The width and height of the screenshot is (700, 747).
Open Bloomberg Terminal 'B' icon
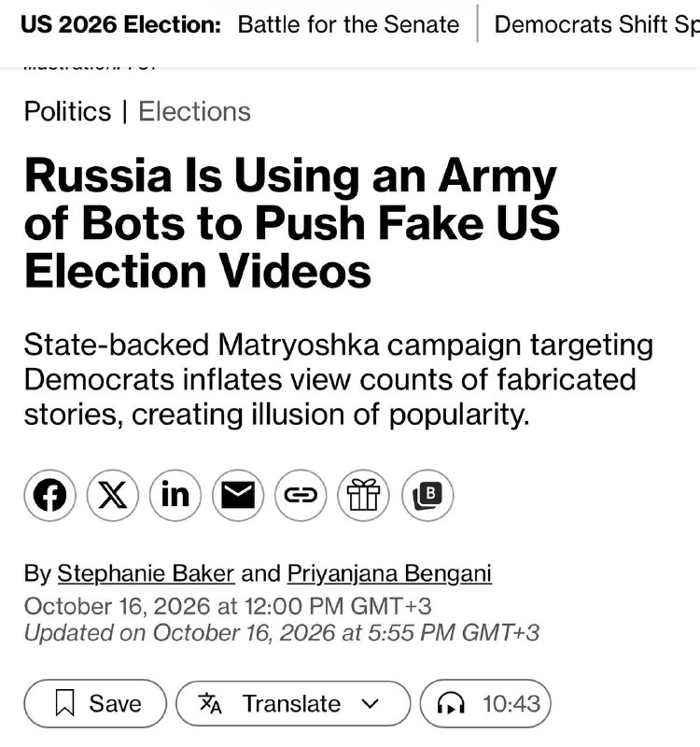coord(427,496)
